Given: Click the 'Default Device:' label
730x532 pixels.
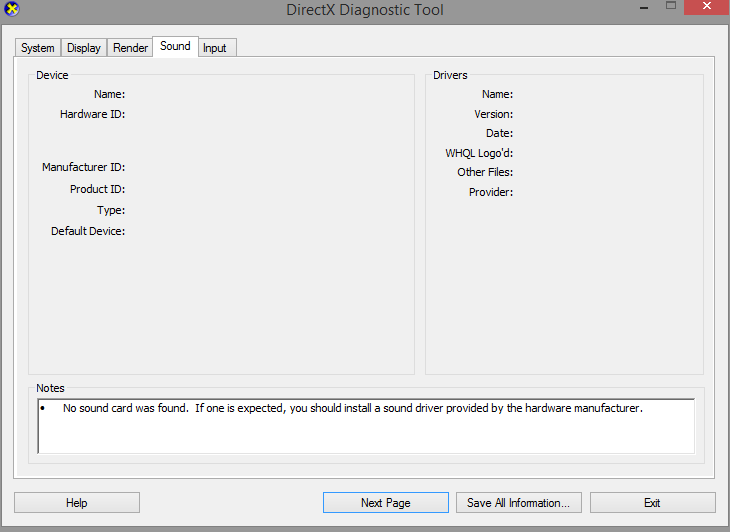Looking at the screenshot, I should (88, 231).
